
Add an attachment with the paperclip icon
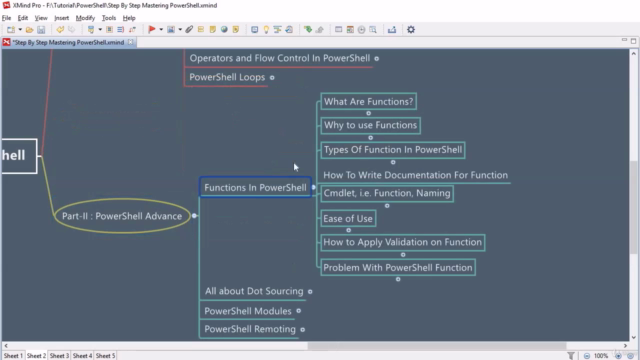click(x=189, y=29)
